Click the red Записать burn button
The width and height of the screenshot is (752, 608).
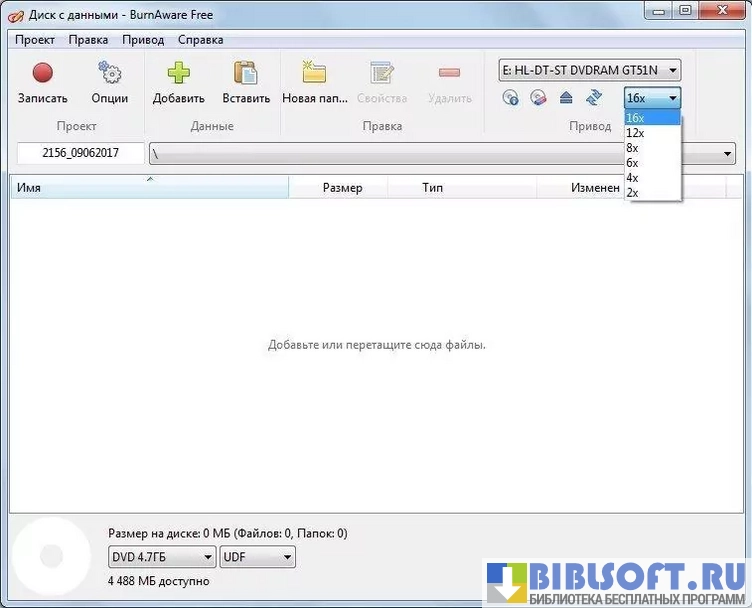(x=42, y=74)
